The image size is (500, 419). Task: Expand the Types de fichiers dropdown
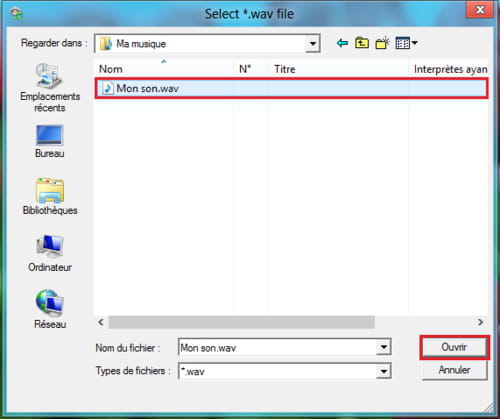[384, 371]
